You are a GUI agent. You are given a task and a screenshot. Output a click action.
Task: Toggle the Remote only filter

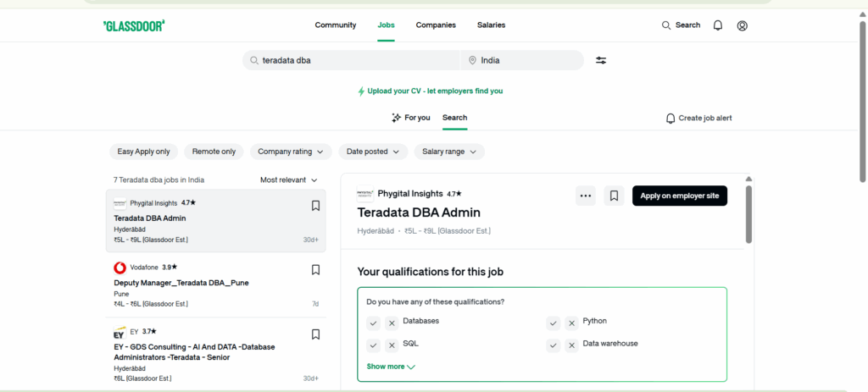tap(214, 152)
